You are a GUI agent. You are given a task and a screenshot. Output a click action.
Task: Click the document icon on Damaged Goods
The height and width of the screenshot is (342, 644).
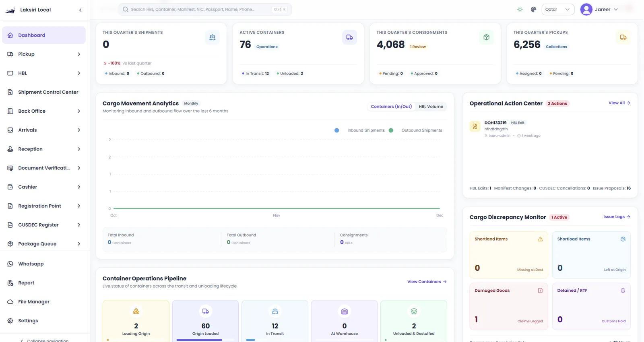(540, 290)
